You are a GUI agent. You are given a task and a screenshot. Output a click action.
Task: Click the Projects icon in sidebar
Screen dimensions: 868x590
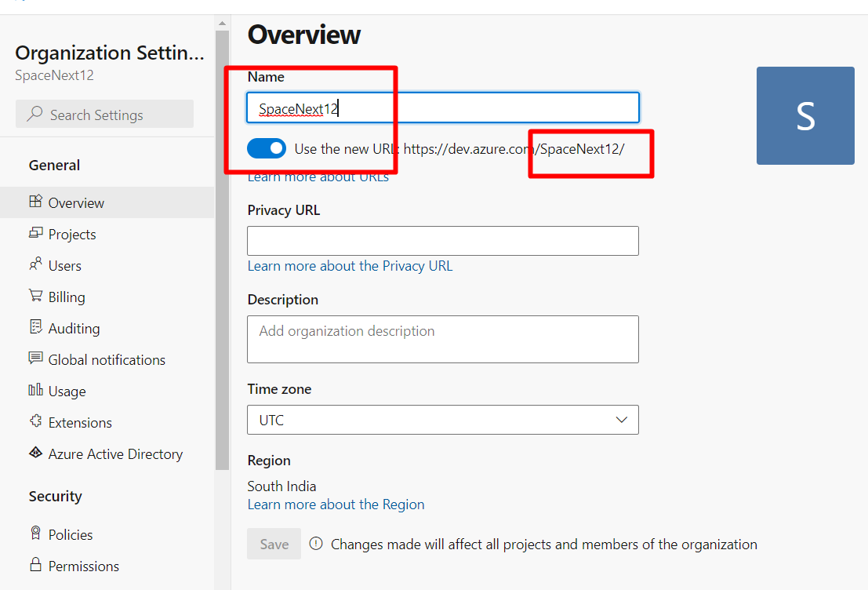click(35, 233)
